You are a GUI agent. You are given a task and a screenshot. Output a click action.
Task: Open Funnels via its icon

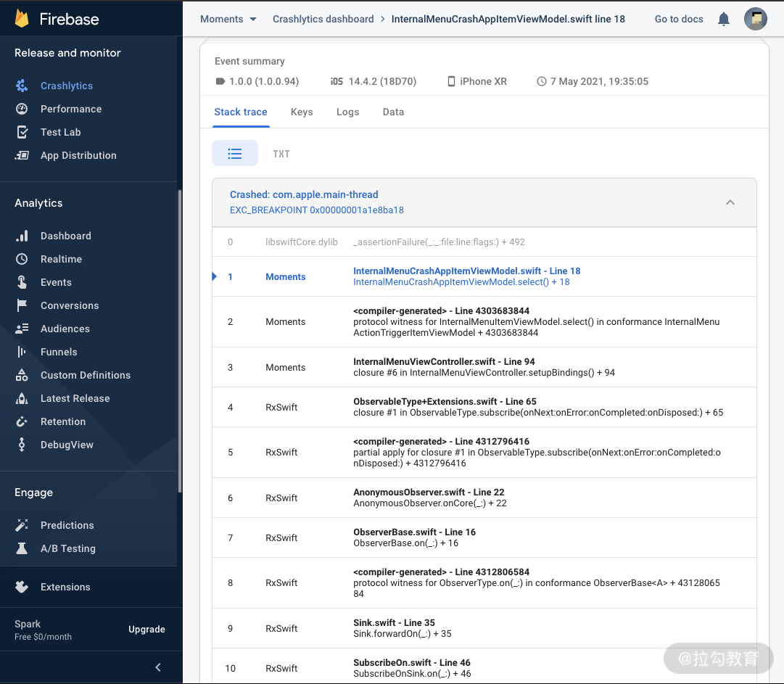[22, 352]
